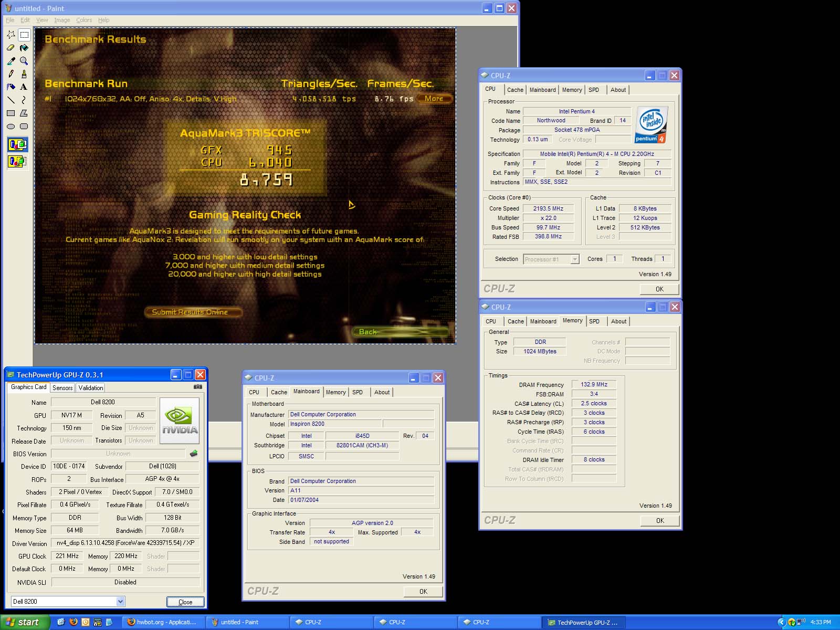Pick the Fill With Color bucket tool
Screen dimensions: 840x630
(x=24, y=48)
